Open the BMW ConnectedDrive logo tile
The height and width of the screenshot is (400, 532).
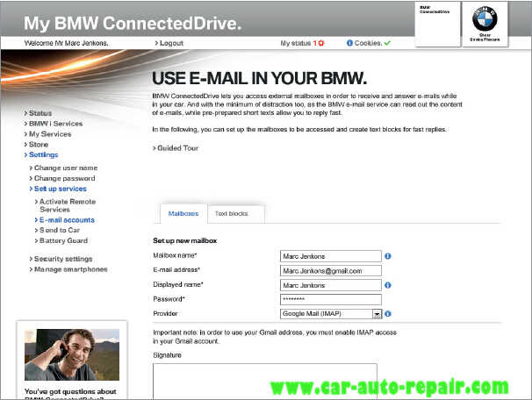438,24
